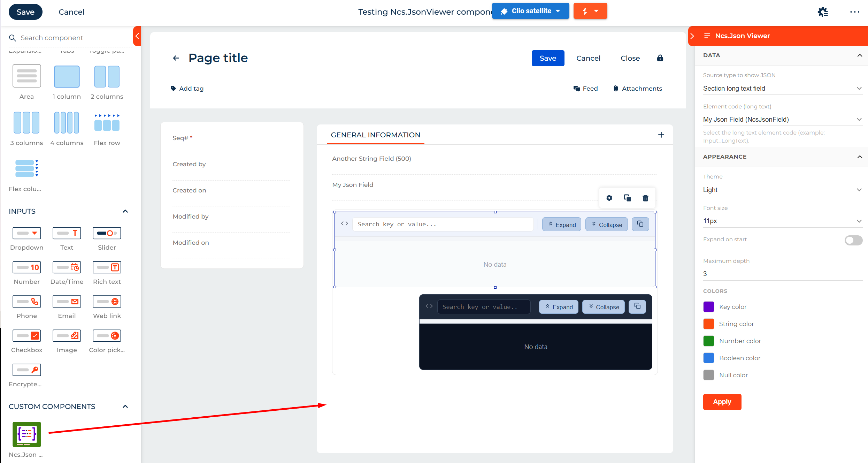Collapse the right properties panel
This screenshot has height=463, width=868.
coord(692,36)
